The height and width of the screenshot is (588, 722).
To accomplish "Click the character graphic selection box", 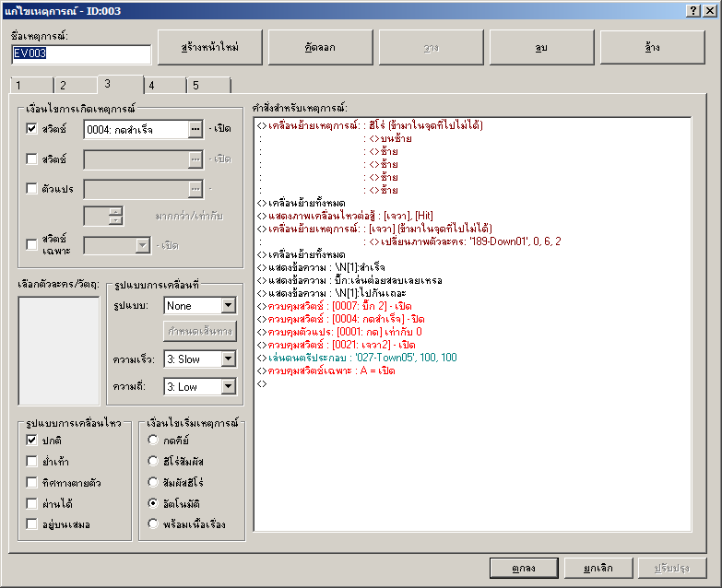I will point(59,350).
